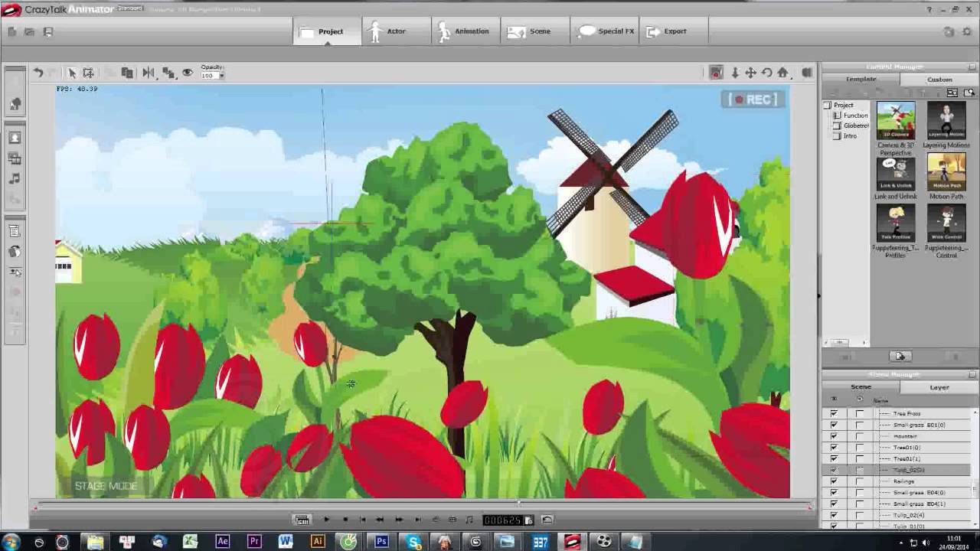Expand the Project tree node
The height and width of the screenshot is (551, 980).
[828, 105]
